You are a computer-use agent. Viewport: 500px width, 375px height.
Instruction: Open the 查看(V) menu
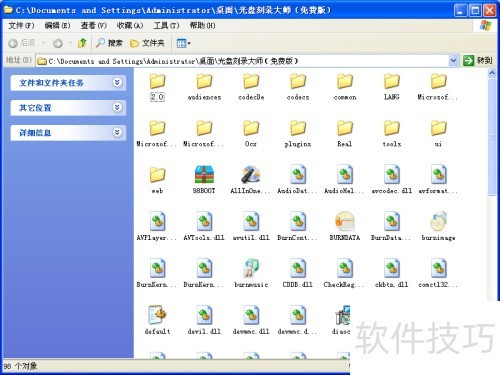[x=93, y=25]
